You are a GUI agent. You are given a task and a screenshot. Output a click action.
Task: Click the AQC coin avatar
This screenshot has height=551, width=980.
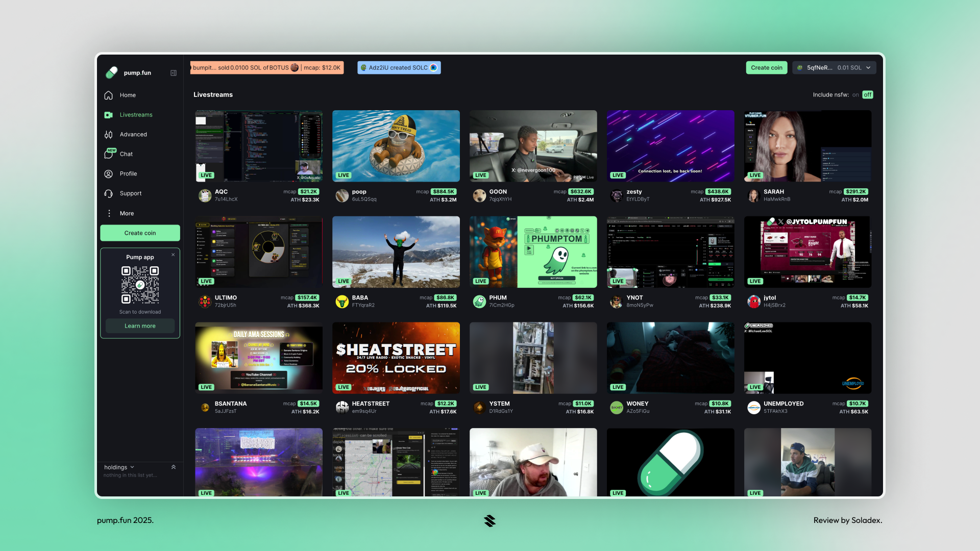(x=205, y=195)
